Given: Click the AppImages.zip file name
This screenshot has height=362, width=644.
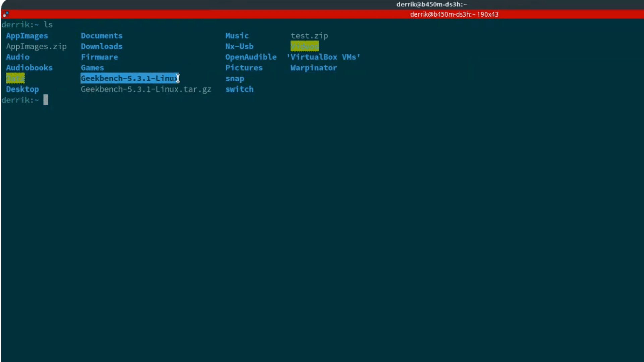Looking at the screenshot, I should (x=36, y=46).
